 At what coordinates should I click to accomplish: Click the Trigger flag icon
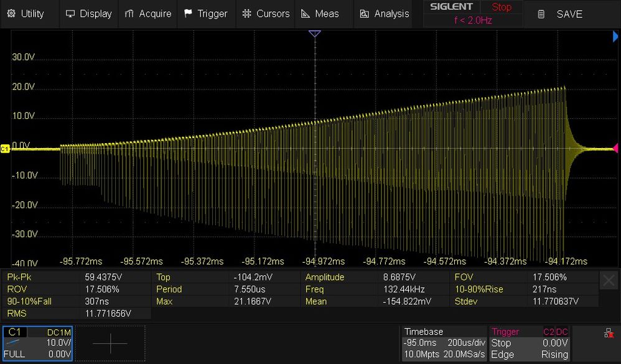coord(188,14)
